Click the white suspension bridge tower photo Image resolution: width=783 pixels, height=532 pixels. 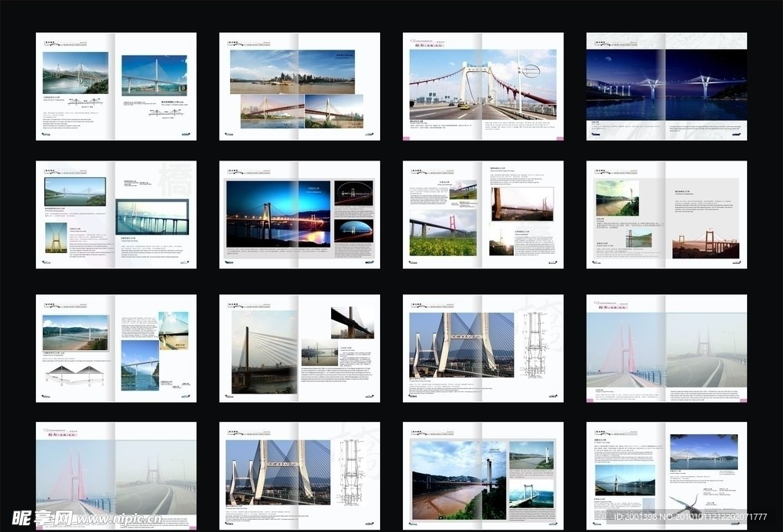482,83
